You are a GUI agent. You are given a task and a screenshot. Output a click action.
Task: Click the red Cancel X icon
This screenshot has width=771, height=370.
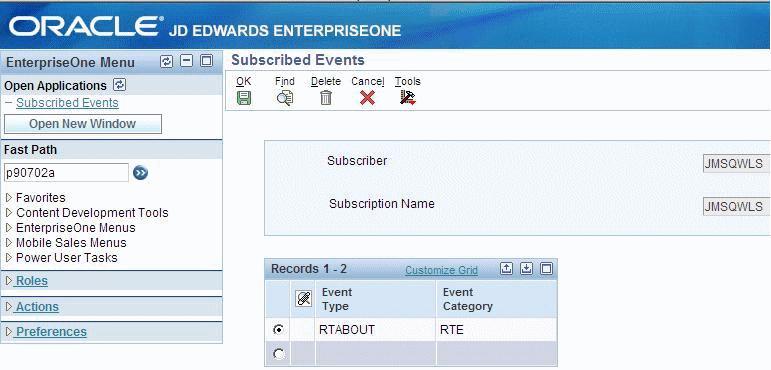click(367, 98)
